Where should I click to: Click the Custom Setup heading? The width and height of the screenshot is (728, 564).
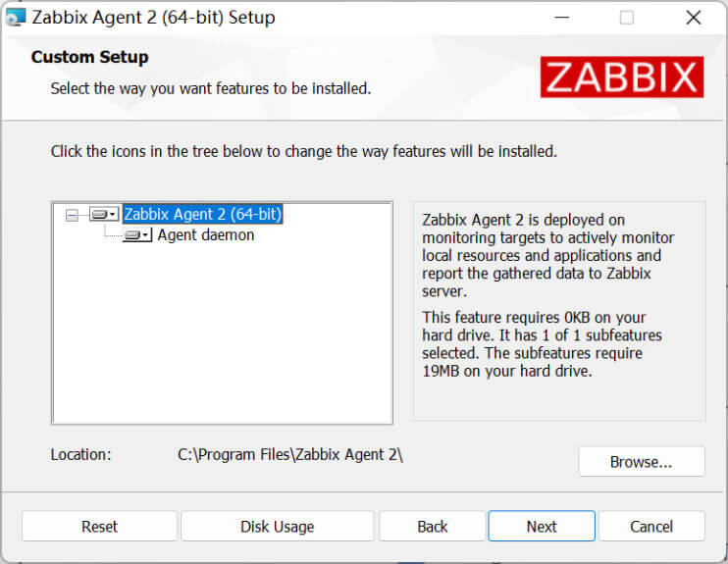point(89,57)
